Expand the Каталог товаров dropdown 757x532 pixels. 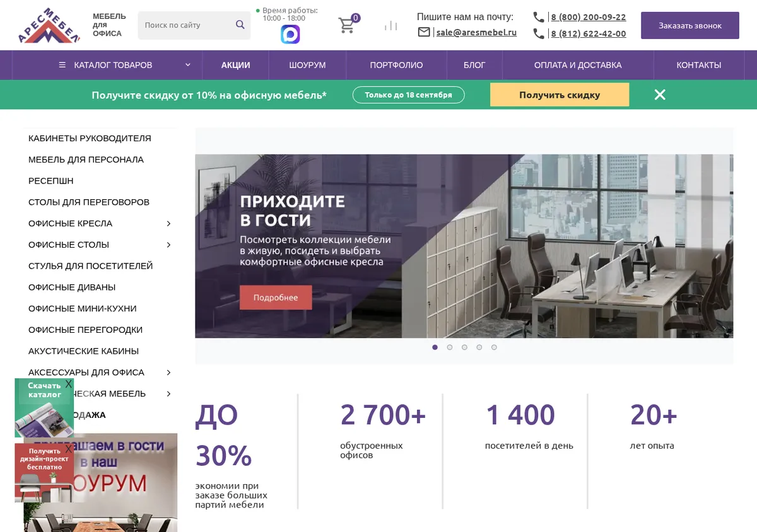(x=125, y=65)
